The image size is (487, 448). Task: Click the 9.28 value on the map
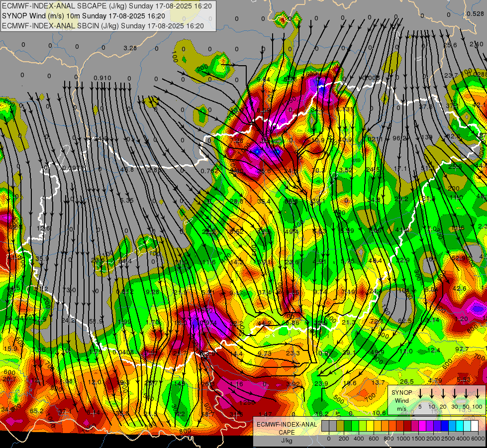[153, 292]
